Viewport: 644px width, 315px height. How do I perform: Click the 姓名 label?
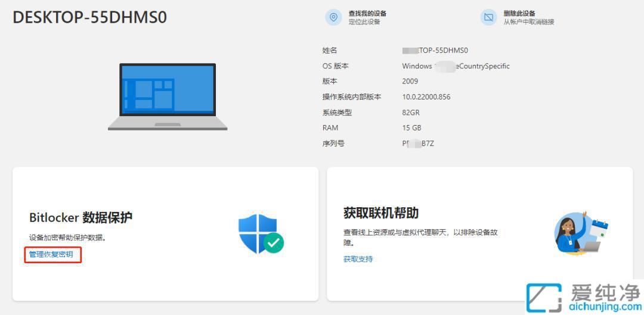click(330, 51)
